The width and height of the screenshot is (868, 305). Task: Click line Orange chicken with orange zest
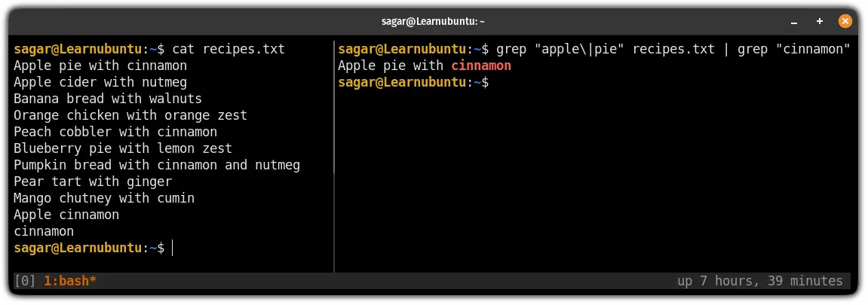pyautogui.click(x=130, y=115)
